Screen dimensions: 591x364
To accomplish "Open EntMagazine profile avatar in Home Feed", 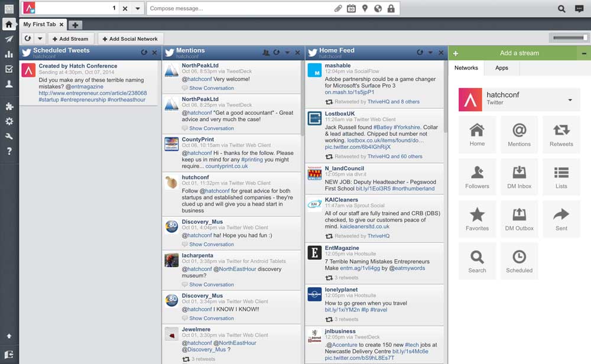I will (314, 252).
